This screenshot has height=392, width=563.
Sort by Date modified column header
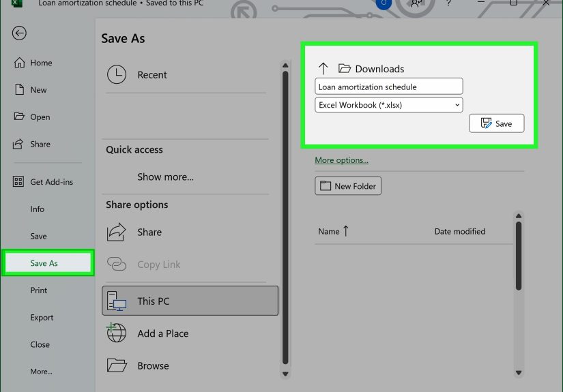click(459, 231)
